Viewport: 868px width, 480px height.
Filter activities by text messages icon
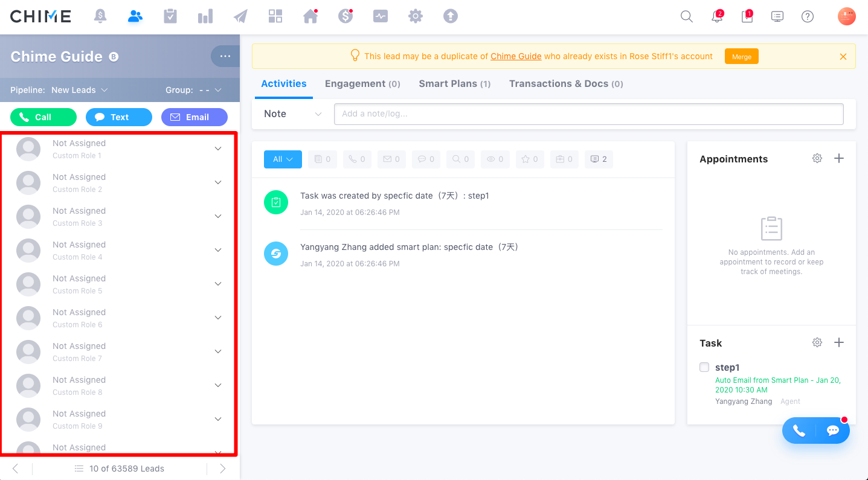tap(426, 159)
